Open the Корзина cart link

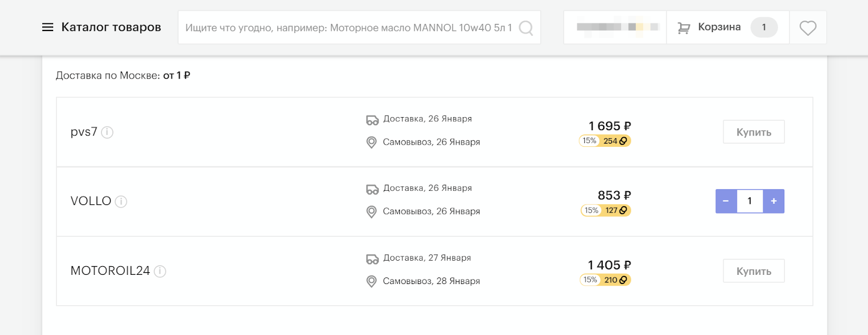719,27
